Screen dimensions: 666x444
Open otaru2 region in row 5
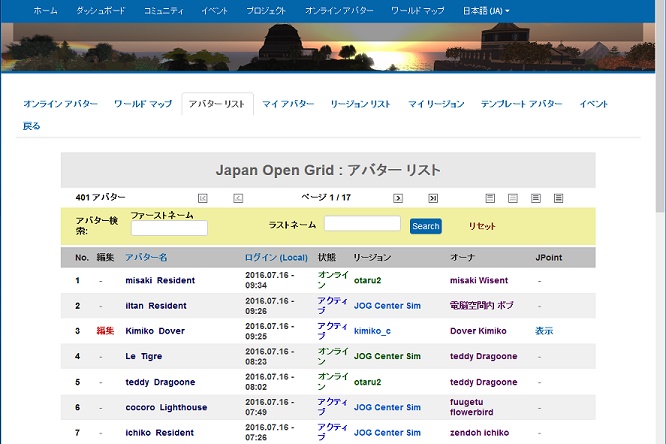coord(367,382)
